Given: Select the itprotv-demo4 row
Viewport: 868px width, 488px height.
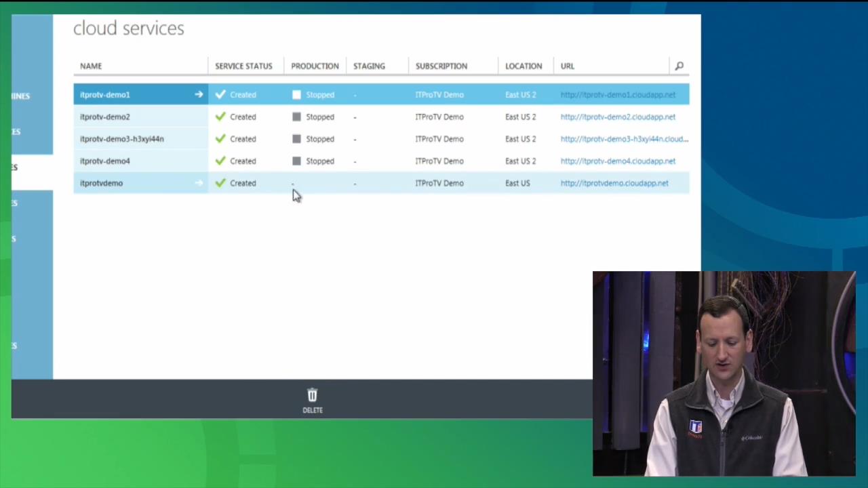Looking at the screenshot, I should [x=381, y=161].
